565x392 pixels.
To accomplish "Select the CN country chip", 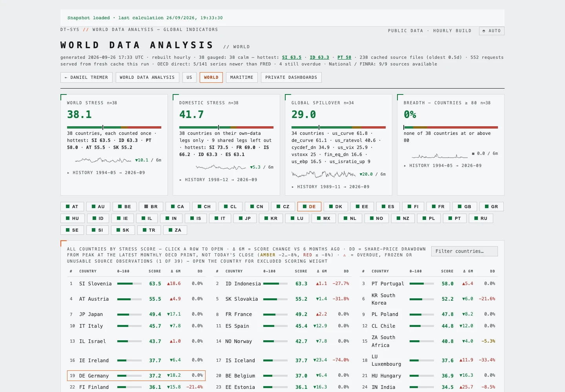I will pyautogui.click(x=257, y=207).
